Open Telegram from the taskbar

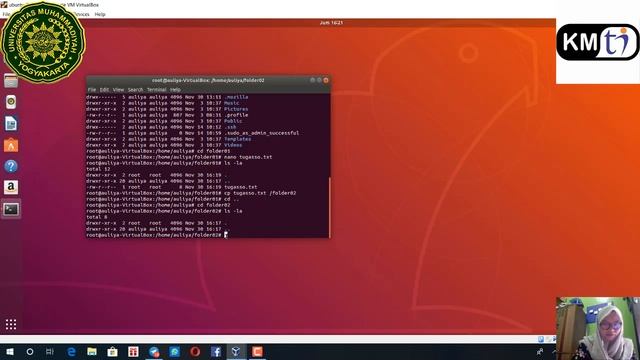point(154,352)
